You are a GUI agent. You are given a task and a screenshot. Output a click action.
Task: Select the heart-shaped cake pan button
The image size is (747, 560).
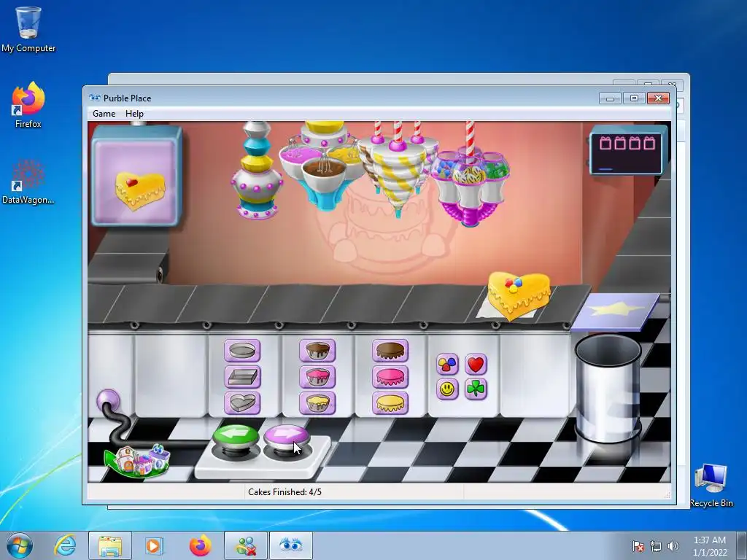[242, 403]
